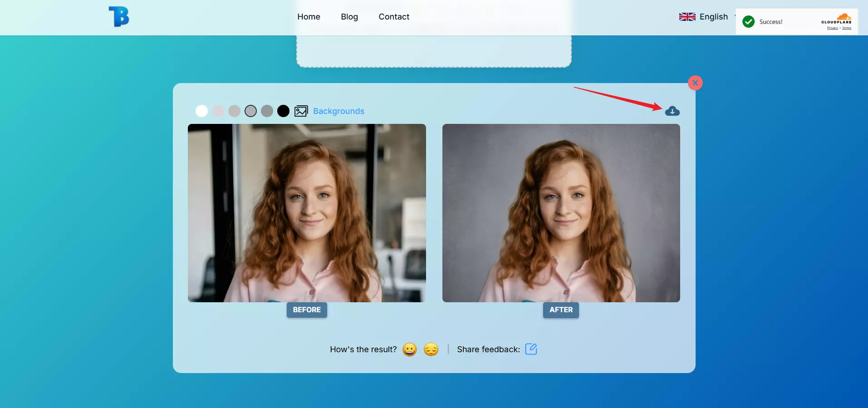Click the Cloudflare Terms link
Image resolution: width=868 pixels, height=408 pixels.
[x=847, y=28]
